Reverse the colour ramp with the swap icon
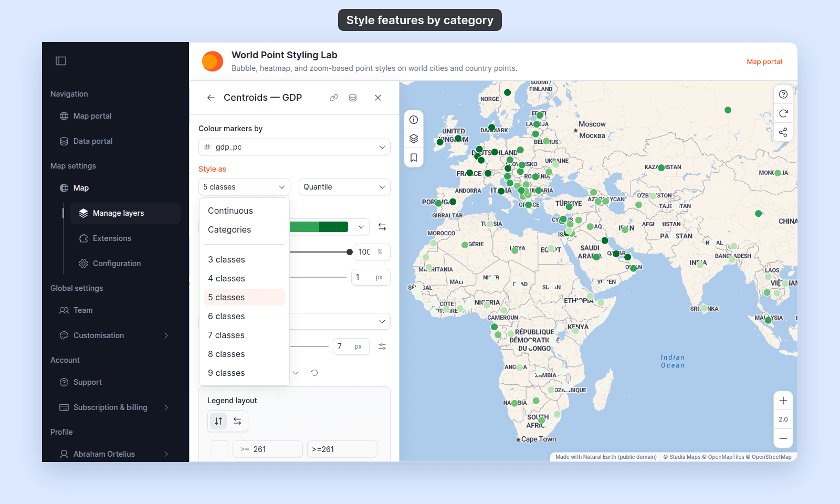Screen dimensions: 840x504 (382, 227)
